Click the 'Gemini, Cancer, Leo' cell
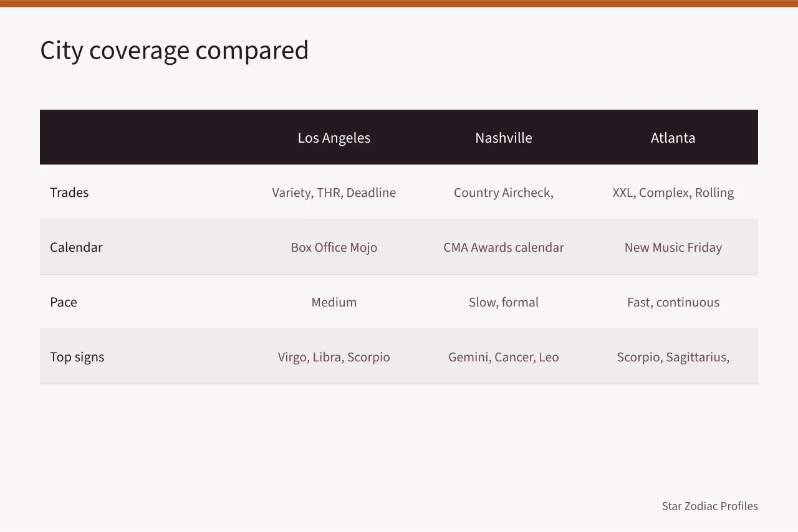This screenshot has height=532, width=798. 504,357
